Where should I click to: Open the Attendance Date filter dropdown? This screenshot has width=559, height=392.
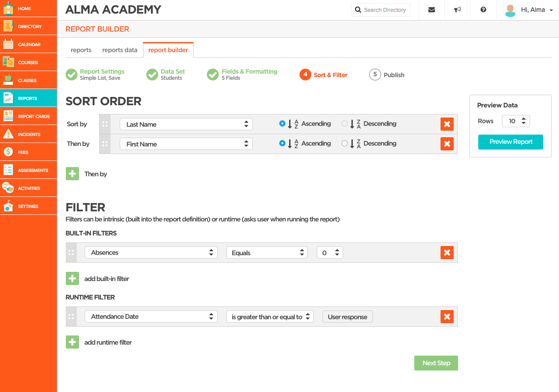pos(151,317)
